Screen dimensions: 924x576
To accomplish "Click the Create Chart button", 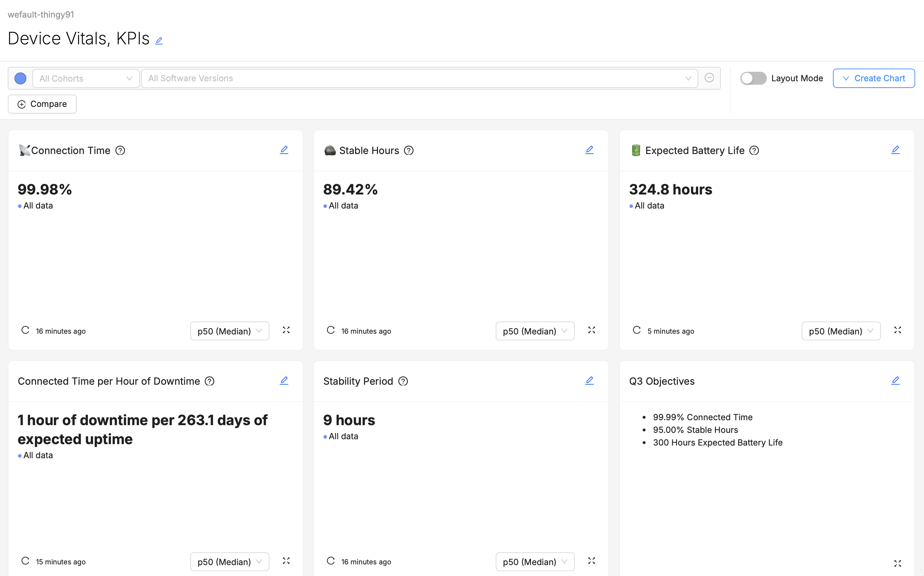I will click(874, 78).
